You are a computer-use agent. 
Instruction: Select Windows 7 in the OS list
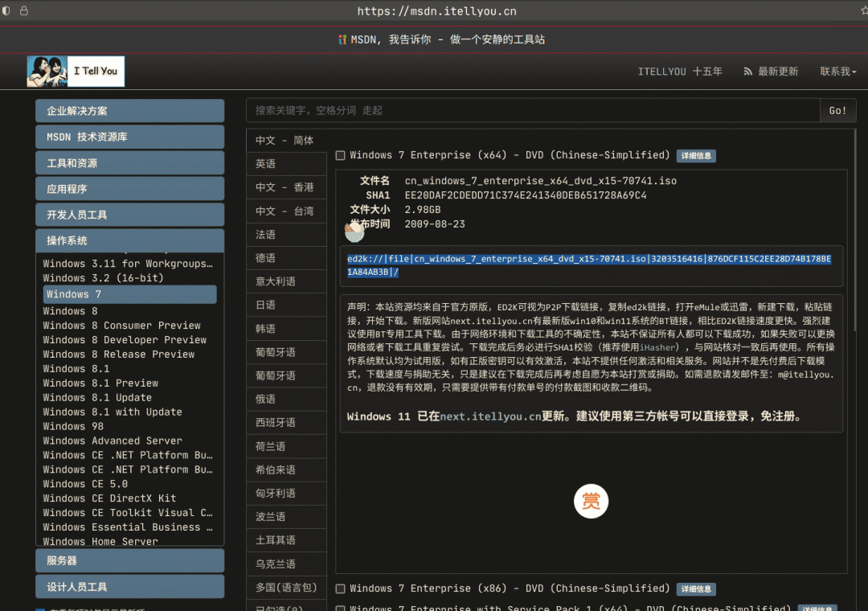(x=129, y=294)
